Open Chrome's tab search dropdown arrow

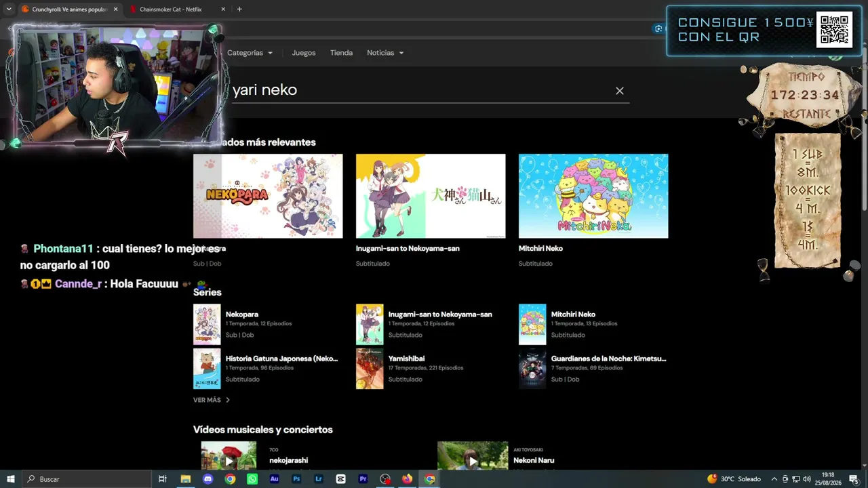pyautogui.click(x=9, y=9)
